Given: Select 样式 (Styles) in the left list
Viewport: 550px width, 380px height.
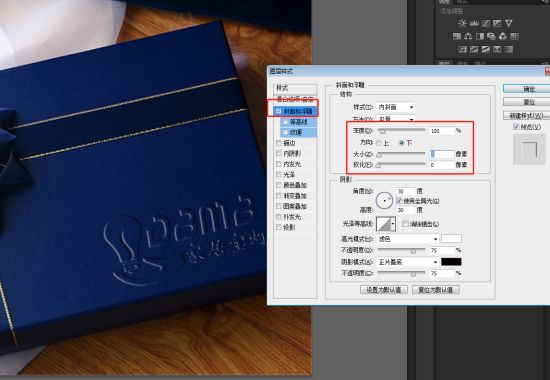Looking at the screenshot, I should click(x=295, y=88).
